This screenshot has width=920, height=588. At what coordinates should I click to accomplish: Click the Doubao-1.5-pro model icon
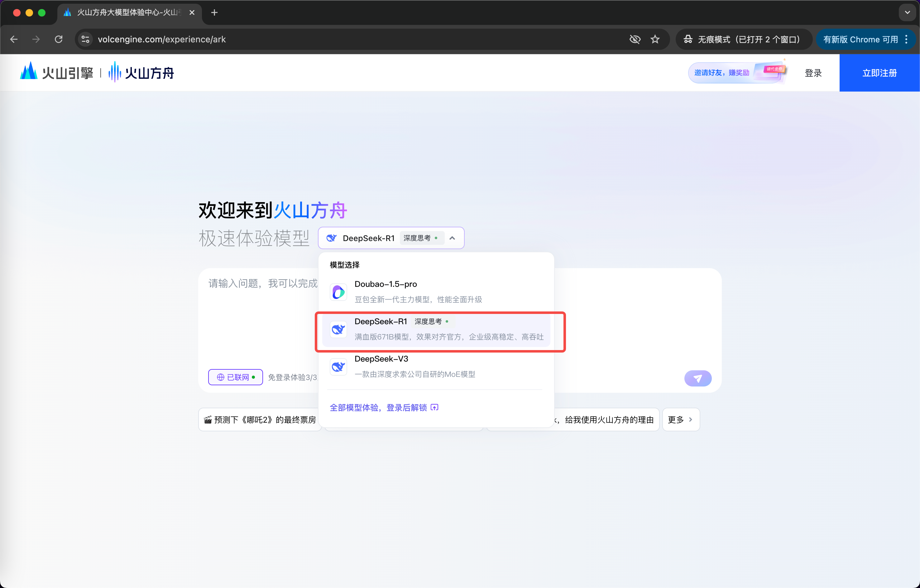click(338, 292)
